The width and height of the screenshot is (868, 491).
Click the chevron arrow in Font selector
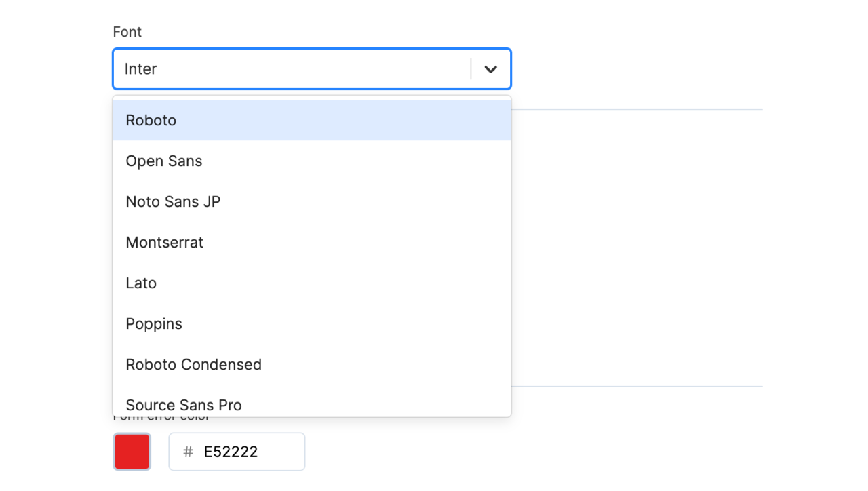click(x=490, y=69)
